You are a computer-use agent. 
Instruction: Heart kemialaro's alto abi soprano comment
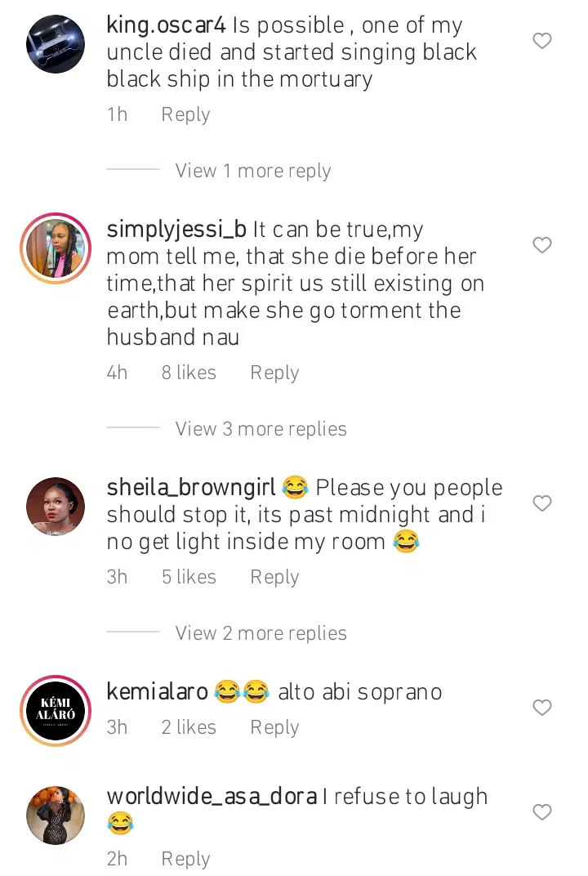point(542,708)
